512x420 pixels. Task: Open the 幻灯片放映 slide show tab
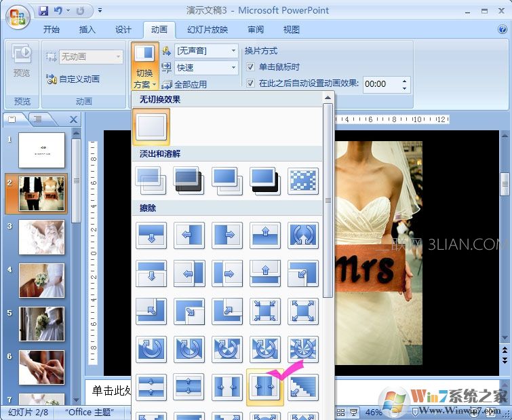[208, 30]
